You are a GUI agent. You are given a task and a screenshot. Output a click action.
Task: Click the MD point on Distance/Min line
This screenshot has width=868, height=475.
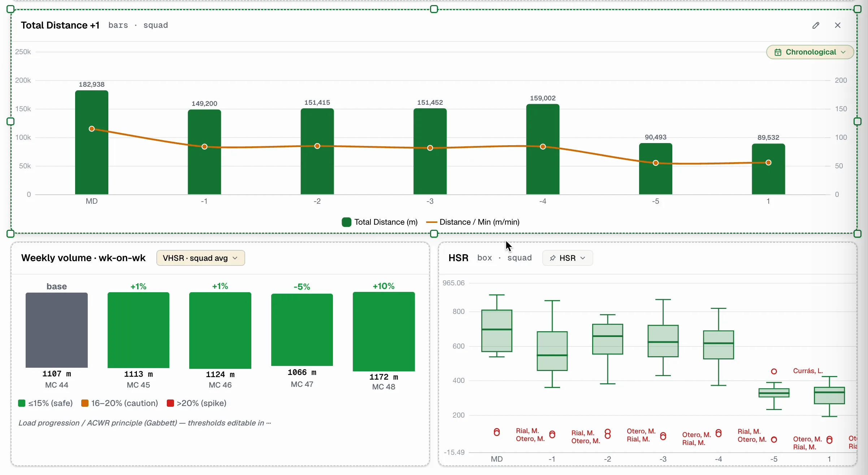coord(92,129)
